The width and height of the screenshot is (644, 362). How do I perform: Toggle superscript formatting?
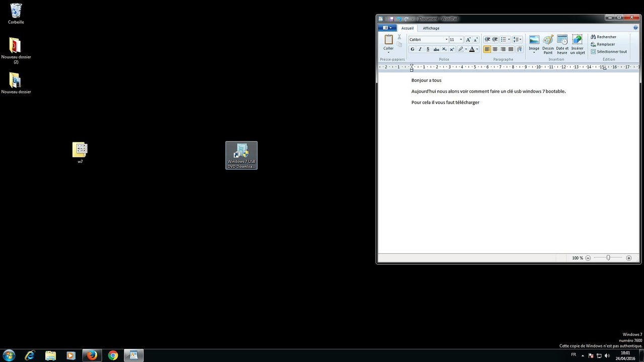pos(452,49)
